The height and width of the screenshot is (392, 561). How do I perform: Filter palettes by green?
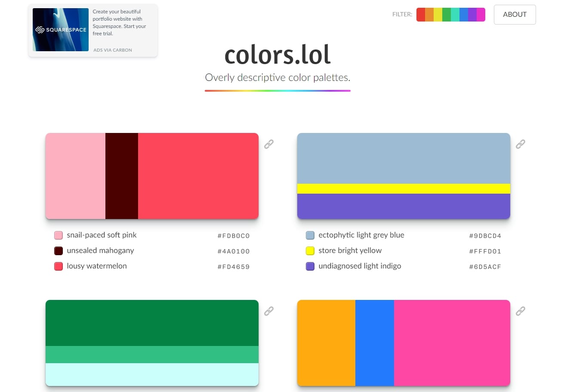click(x=447, y=15)
